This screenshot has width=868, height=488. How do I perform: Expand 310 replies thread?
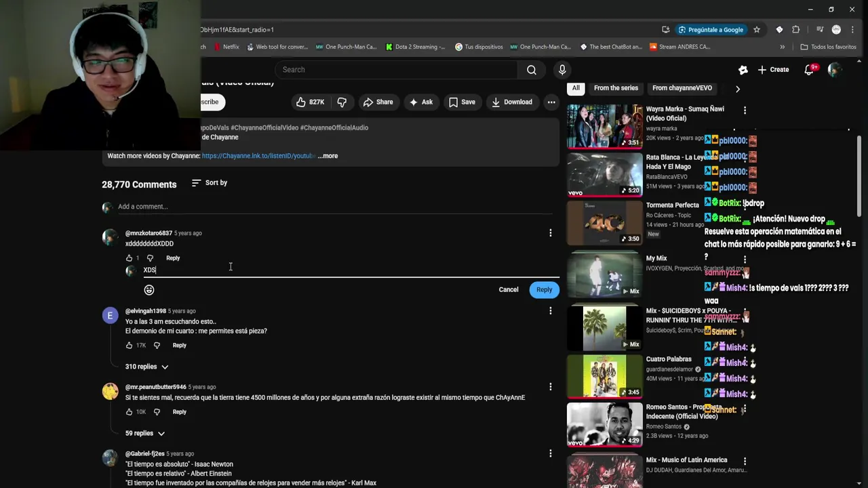click(x=146, y=367)
